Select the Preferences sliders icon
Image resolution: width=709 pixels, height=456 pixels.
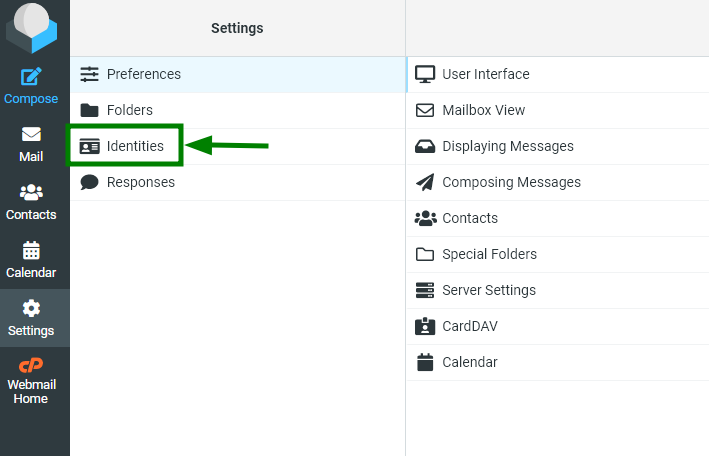pos(90,74)
